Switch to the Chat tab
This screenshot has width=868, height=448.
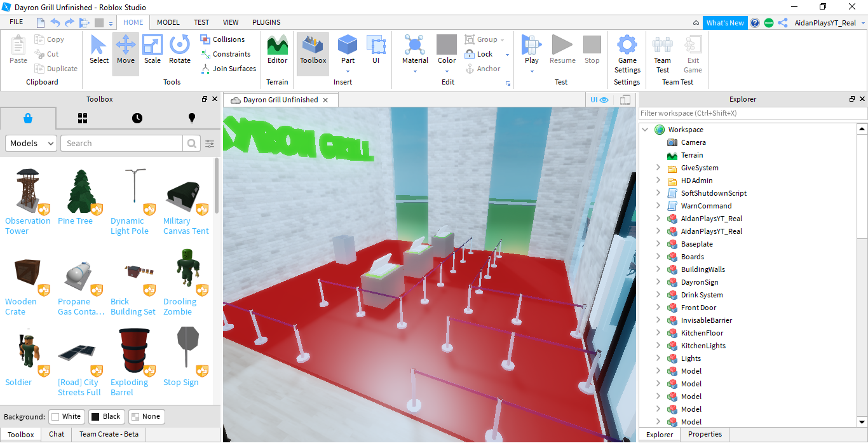(57, 435)
